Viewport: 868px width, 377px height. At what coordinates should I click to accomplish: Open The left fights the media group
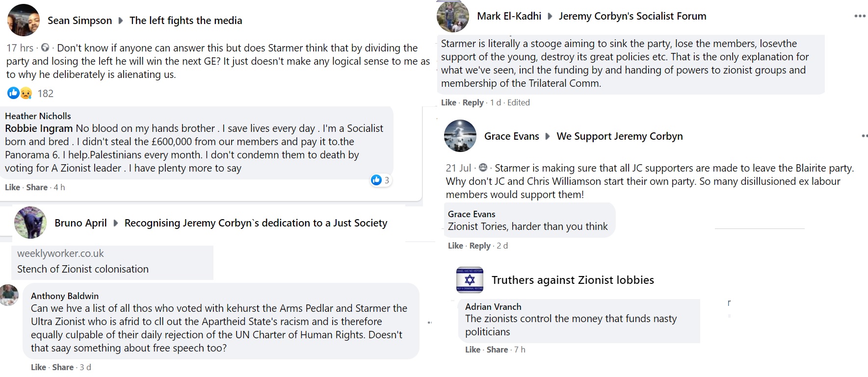[185, 21]
